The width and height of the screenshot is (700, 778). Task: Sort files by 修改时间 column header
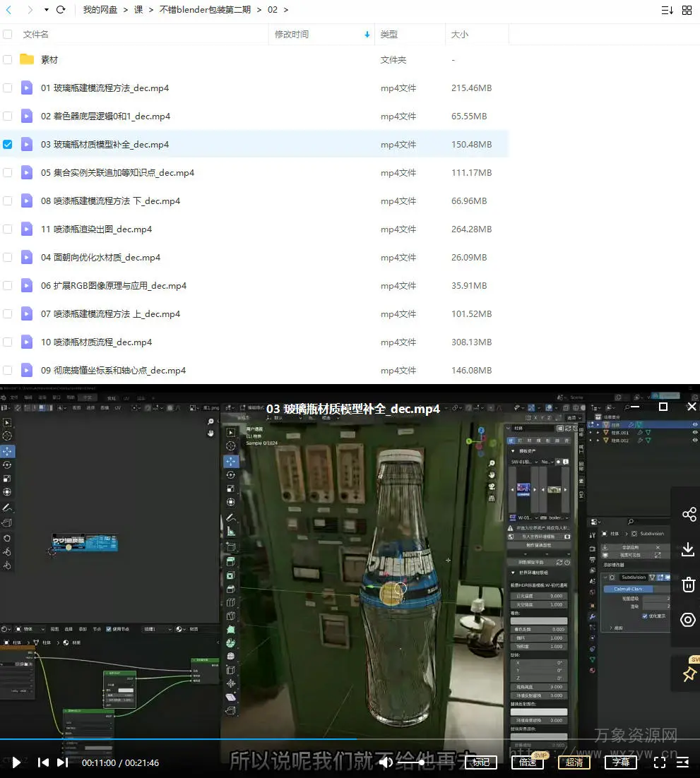pos(292,34)
